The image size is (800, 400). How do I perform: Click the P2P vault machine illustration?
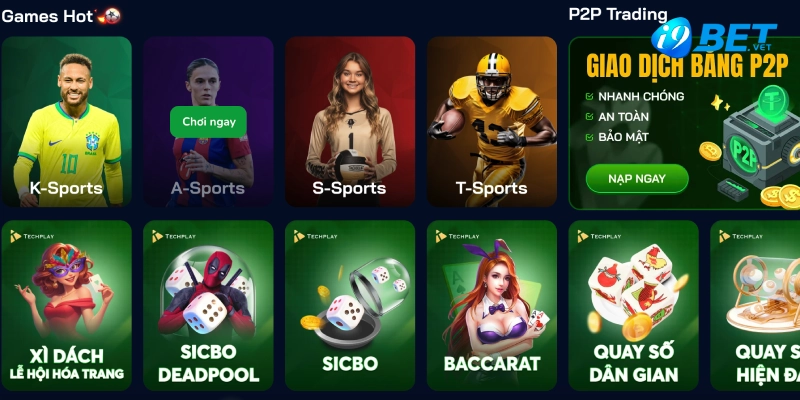(x=760, y=140)
